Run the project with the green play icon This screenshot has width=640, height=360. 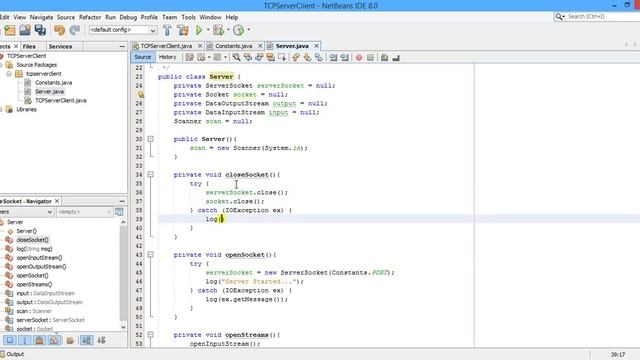pos(199,30)
